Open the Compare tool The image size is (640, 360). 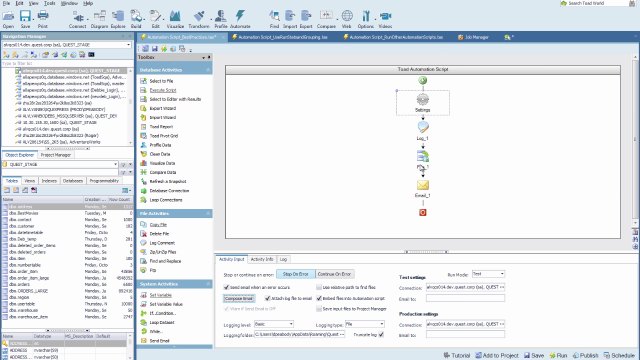click(326, 19)
